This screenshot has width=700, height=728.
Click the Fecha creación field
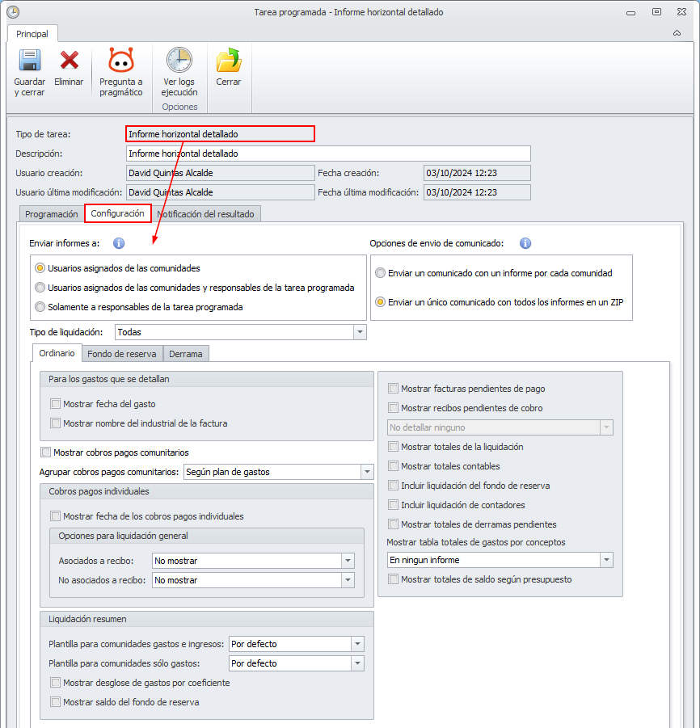click(477, 173)
